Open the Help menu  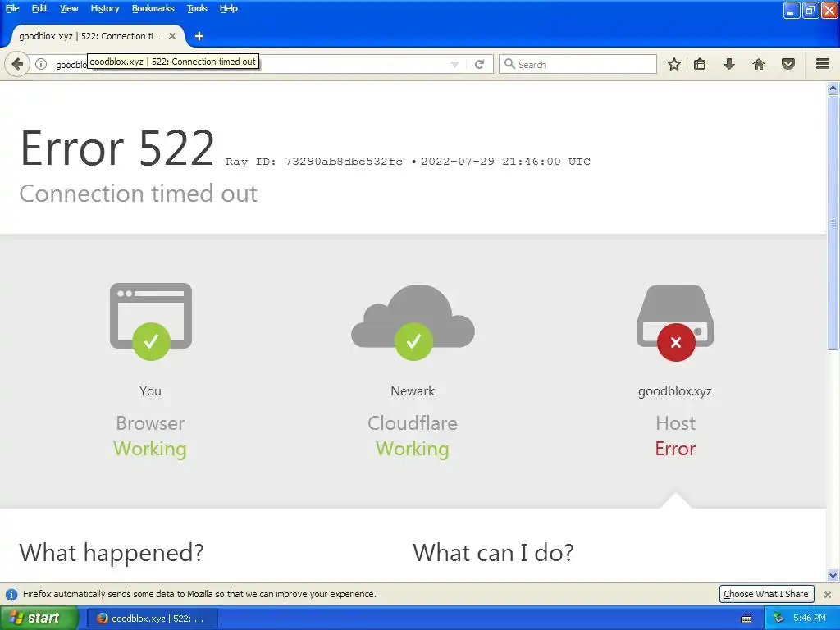228,8
